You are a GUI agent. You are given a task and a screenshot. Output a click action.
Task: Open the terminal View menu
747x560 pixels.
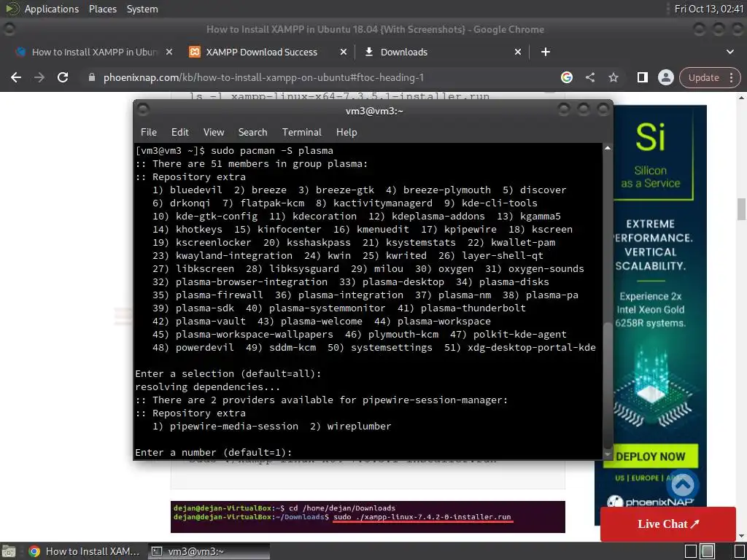[x=214, y=133]
